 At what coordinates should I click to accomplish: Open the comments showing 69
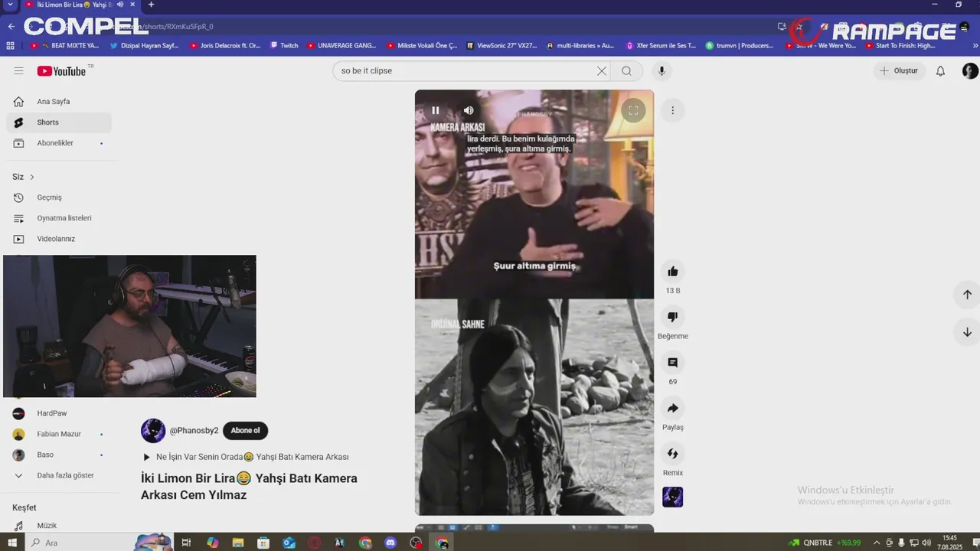pyautogui.click(x=672, y=362)
